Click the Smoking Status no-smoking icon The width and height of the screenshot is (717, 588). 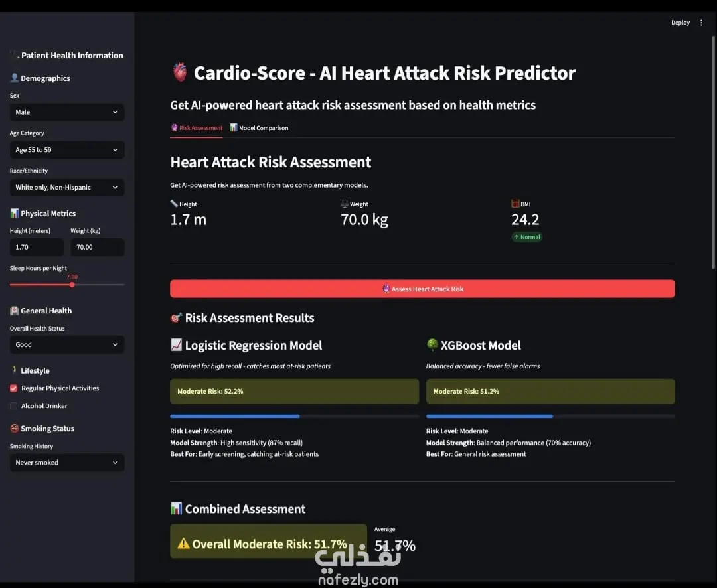coord(14,428)
